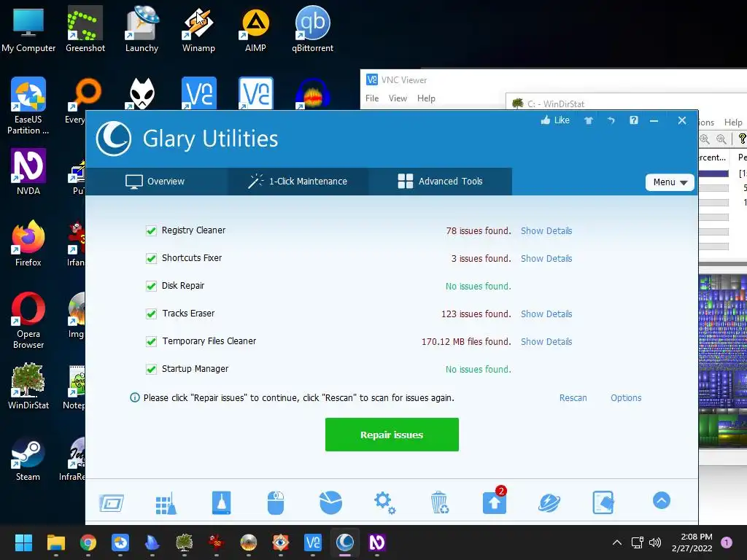Viewport: 747px width, 560px height.
Task: Click the restore undo arrow icon
Action: pyautogui.click(x=611, y=120)
